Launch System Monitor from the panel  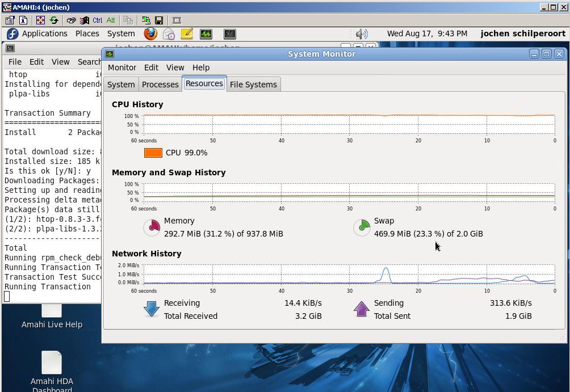(x=206, y=34)
